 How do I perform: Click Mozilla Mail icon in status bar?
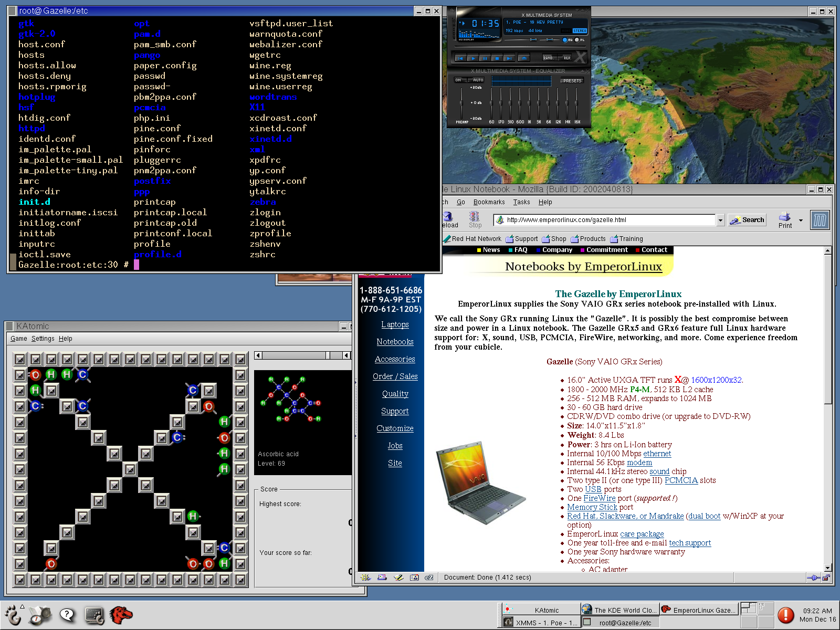382,577
